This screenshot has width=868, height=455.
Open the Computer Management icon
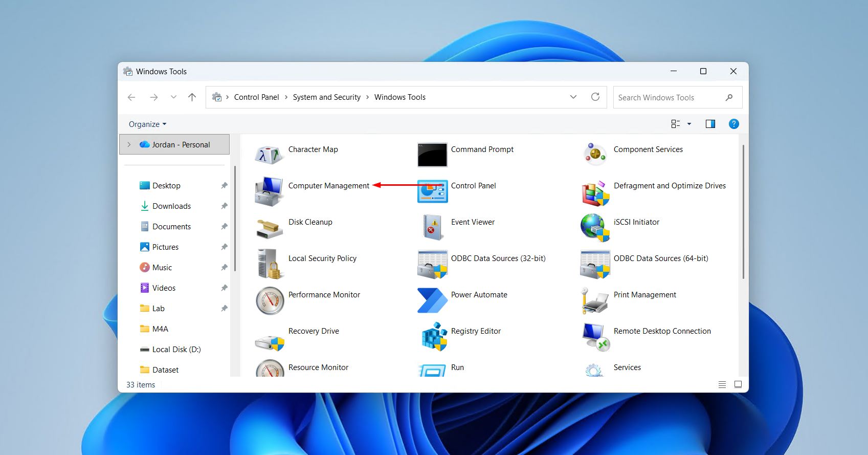pyautogui.click(x=269, y=191)
